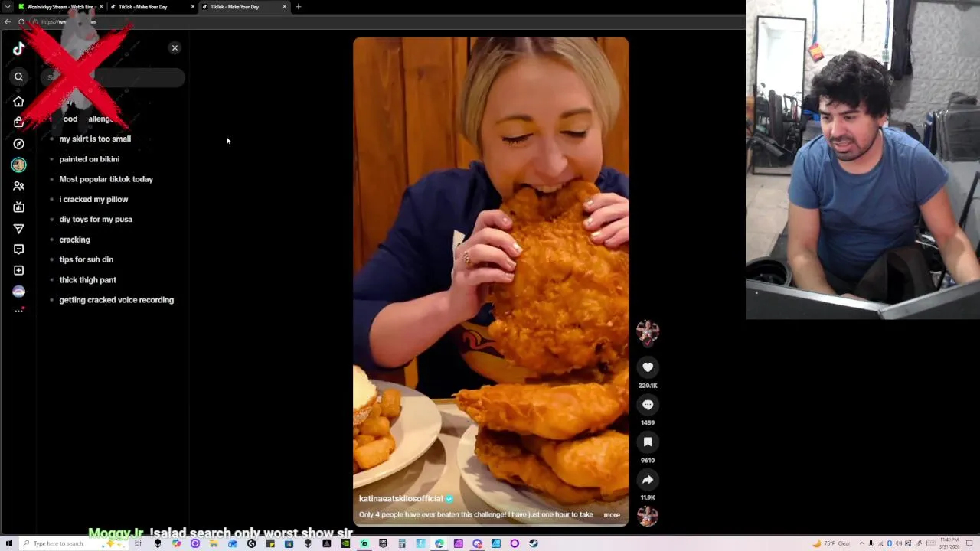Click the Upload plus icon in the sidebar
This screenshot has width=980, height=551.
coord(18,270)
